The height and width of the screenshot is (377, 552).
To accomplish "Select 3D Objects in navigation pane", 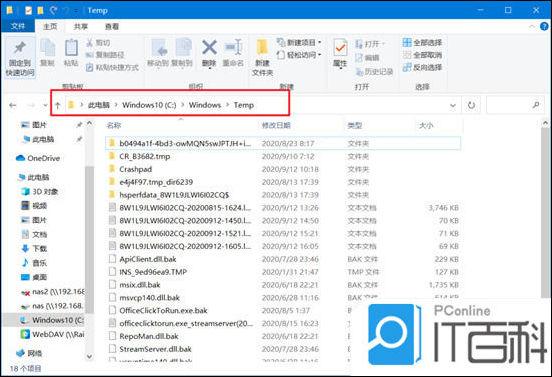I will tap(39, 191).
